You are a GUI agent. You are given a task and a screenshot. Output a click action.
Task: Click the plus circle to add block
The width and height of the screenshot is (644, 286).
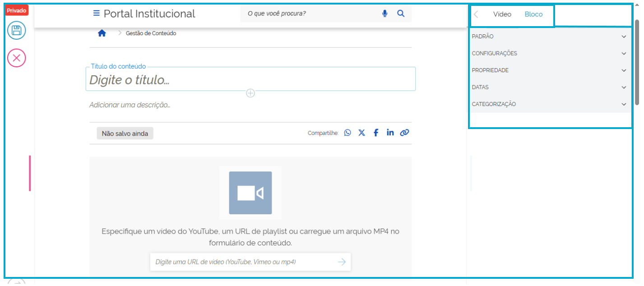point(250,93)
